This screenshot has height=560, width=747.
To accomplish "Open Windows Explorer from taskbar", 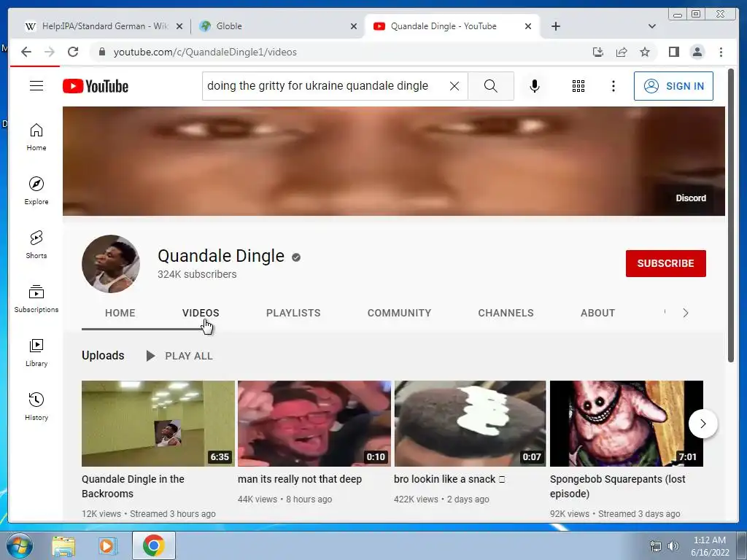I will click(63, 545).
